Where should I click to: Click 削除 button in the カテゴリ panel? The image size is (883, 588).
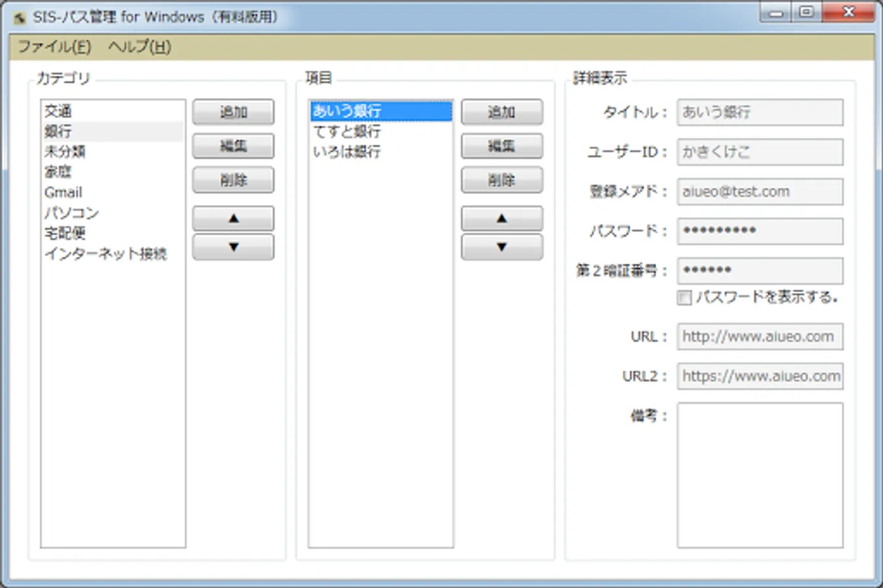[233, 180]
